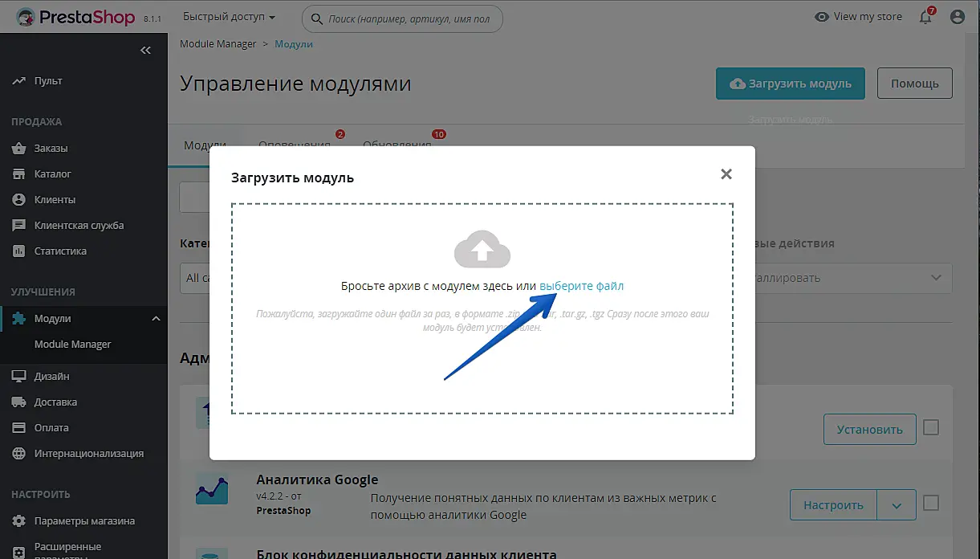
Task: Click Аналитика Google module title
Action: coord(317,480)
